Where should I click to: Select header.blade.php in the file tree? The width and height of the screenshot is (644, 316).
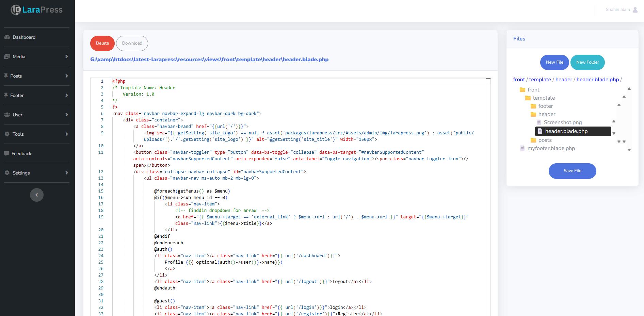[566, 131]
